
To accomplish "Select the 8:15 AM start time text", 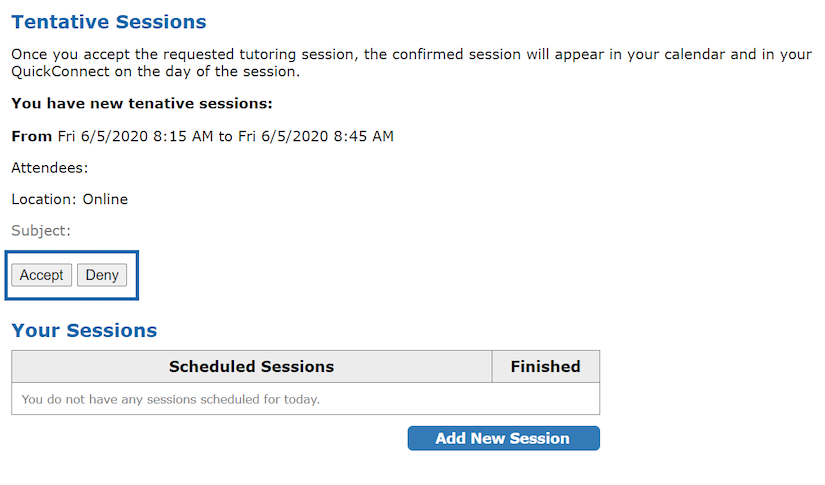I will tap(183, 136).
